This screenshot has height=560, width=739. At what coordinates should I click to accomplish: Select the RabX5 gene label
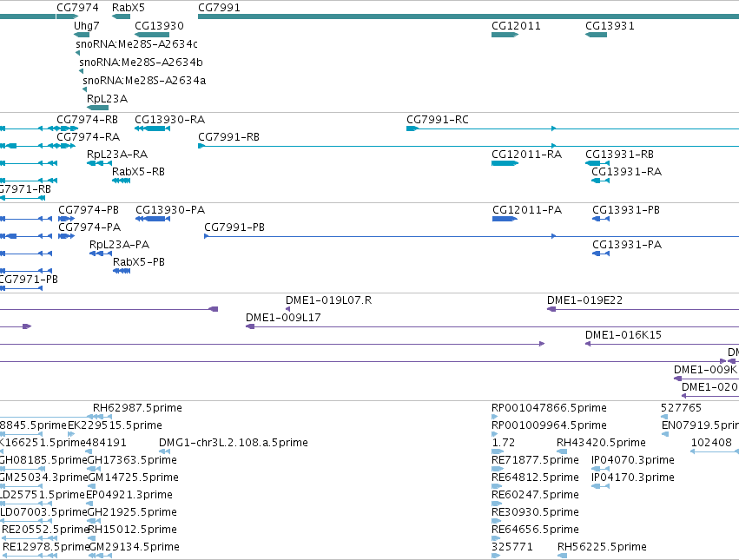(129, 8)
